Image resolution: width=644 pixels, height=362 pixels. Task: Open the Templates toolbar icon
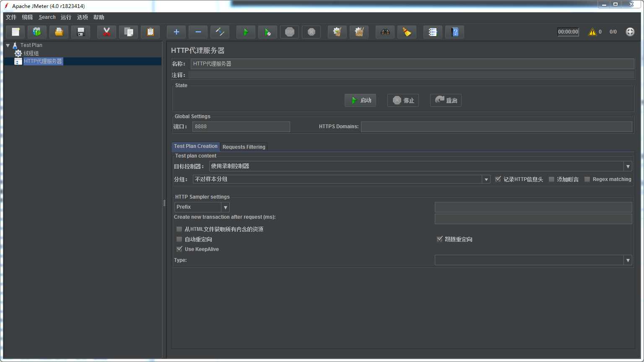point(37,32)
